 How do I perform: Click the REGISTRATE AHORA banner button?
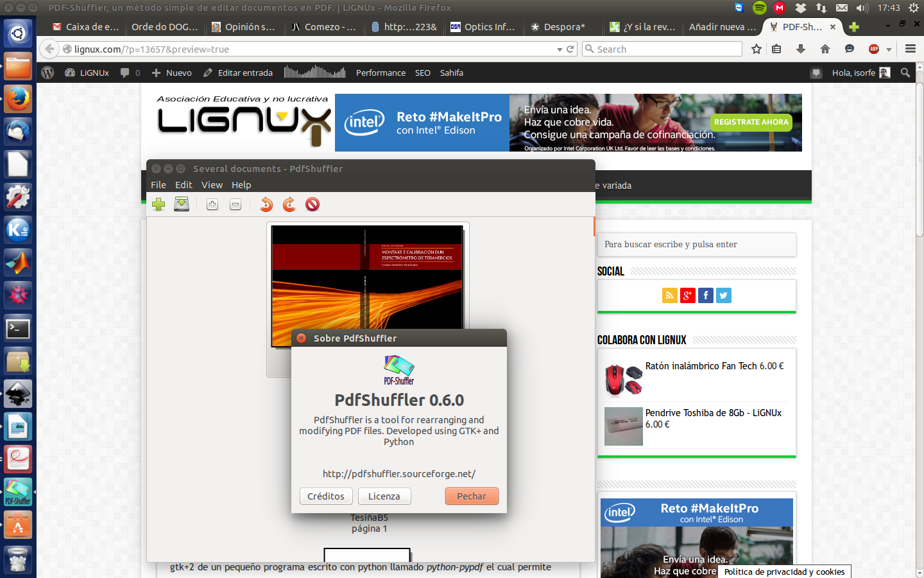click(x=751, y=122)
